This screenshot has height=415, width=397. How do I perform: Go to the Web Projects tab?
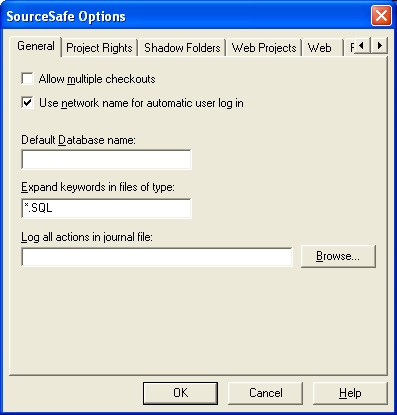264,48
